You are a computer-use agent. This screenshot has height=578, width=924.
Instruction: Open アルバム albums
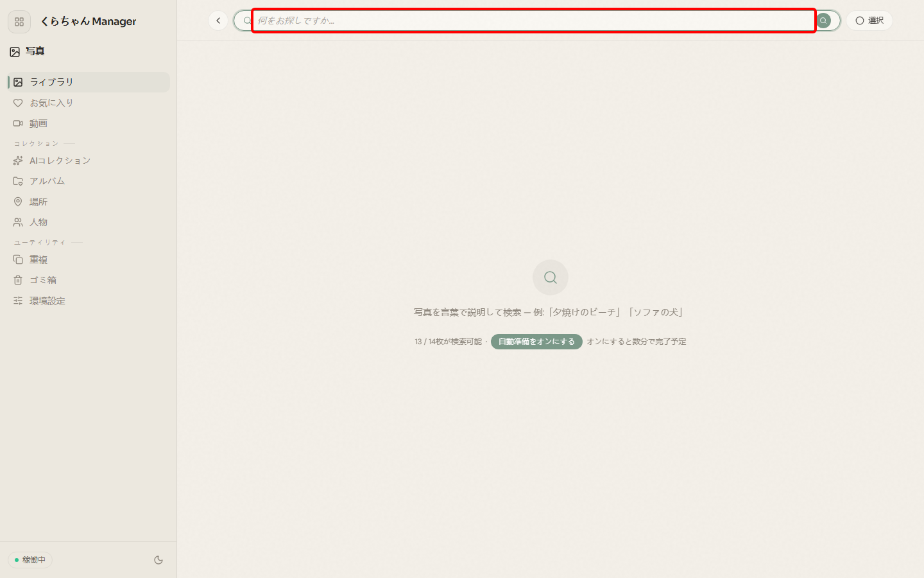pyautogui.click(x=89, y=181)
